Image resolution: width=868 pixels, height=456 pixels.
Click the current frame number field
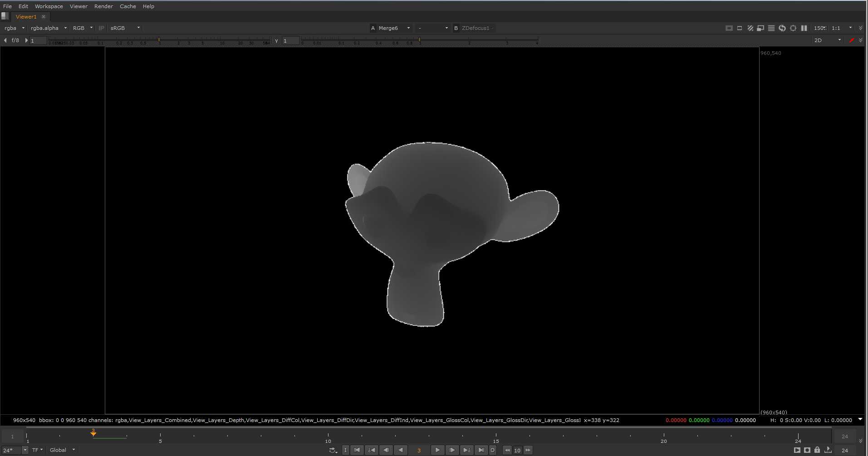pyautogui.click(x=419, y=450)
